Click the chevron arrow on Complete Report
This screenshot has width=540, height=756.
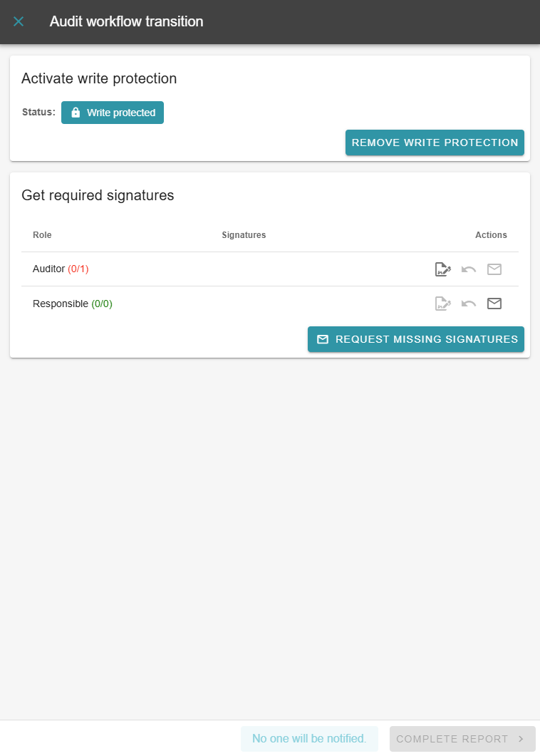[x=521, y=739]
